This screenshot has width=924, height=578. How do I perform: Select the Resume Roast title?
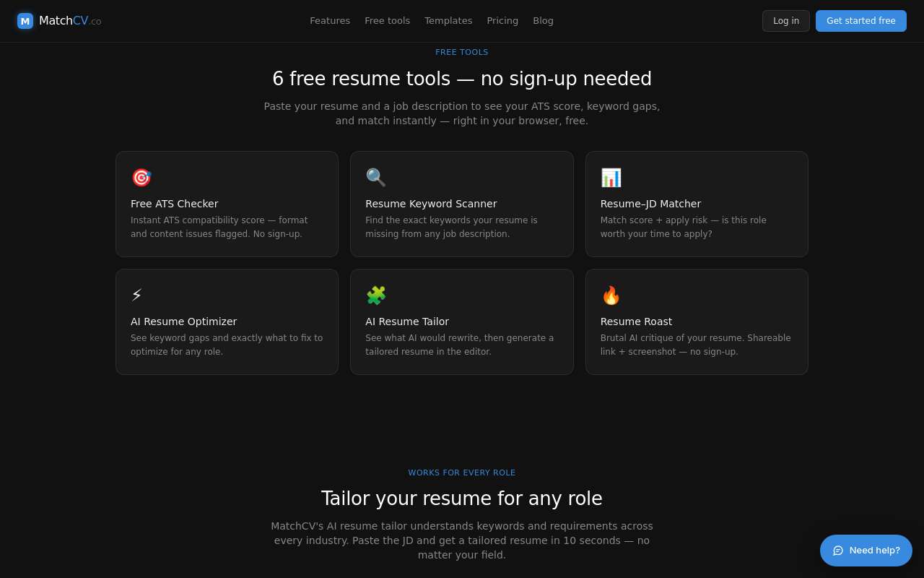[636, 322]
